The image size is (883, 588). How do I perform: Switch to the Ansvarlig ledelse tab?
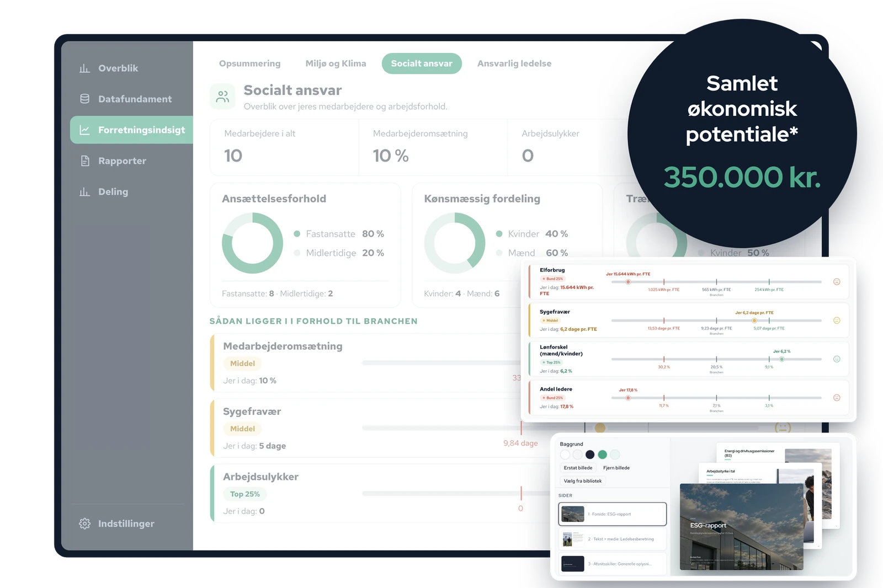tap(514, 63)
